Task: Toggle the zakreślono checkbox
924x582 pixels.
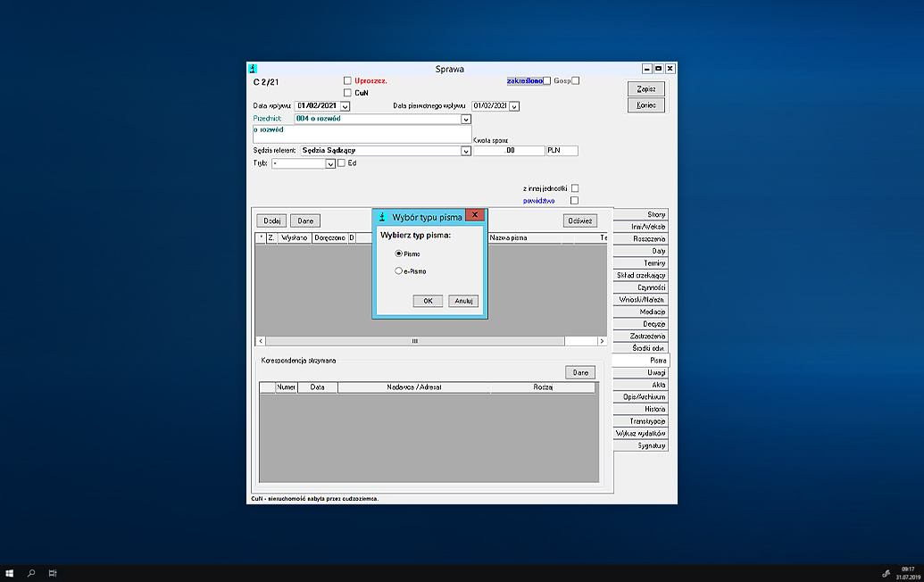Action: pyautogui.click(x=547, y=80)
